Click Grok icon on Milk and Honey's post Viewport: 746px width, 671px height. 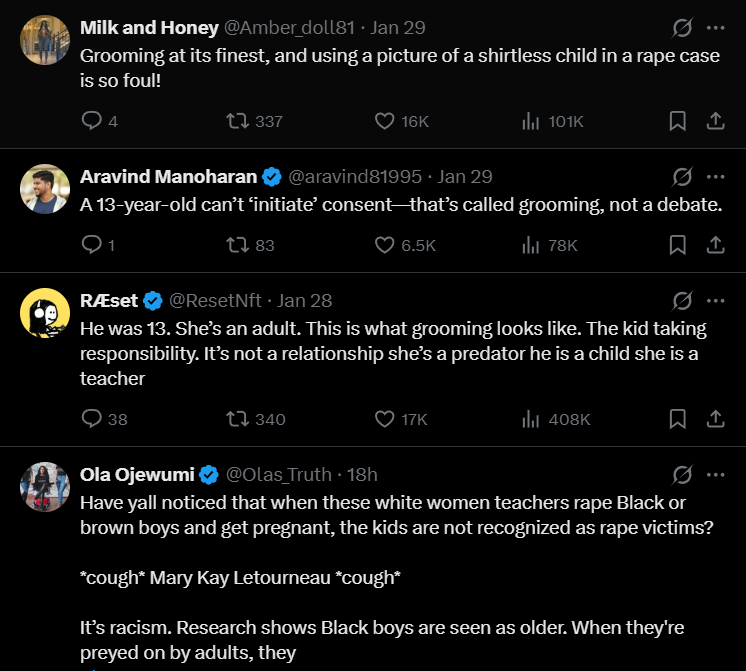click(682, 28)
